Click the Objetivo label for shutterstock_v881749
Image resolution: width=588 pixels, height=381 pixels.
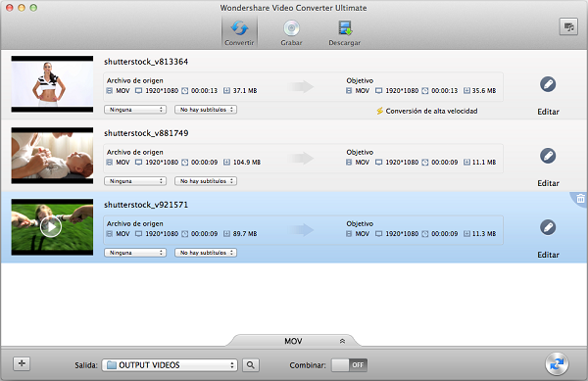pos(360,152)
